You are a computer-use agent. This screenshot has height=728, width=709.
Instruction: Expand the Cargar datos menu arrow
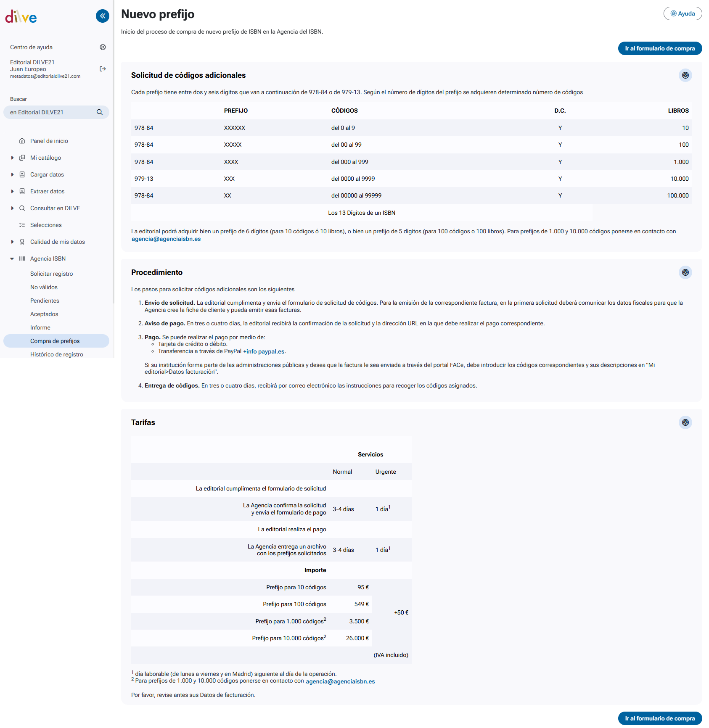click(12, 174)
